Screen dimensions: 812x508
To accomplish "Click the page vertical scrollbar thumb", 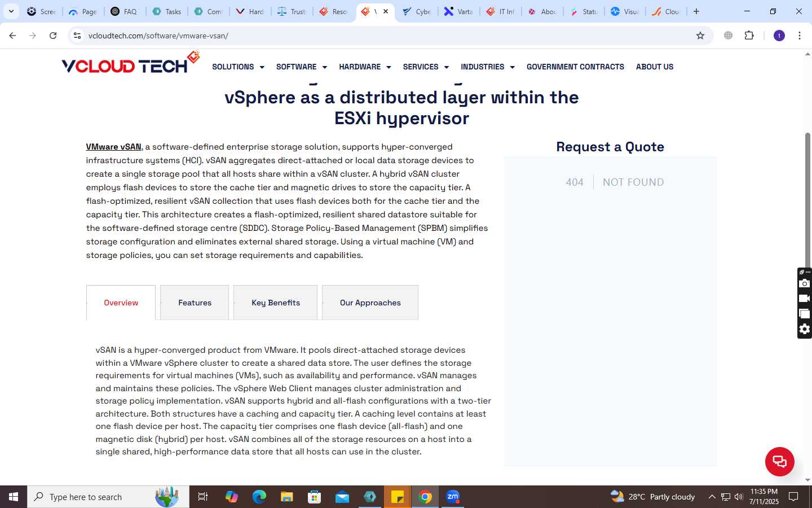I will (x=807, y=203).
